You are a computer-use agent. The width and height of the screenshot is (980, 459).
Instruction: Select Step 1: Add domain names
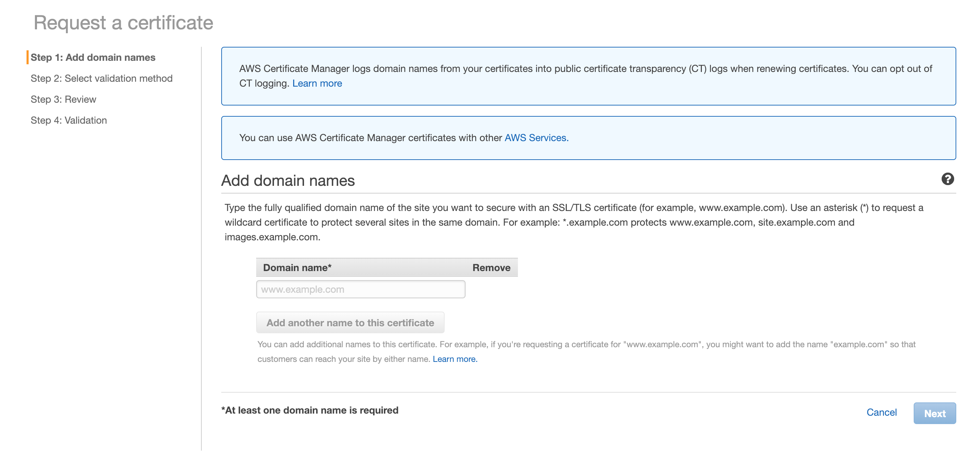click(x=93, y=58)
